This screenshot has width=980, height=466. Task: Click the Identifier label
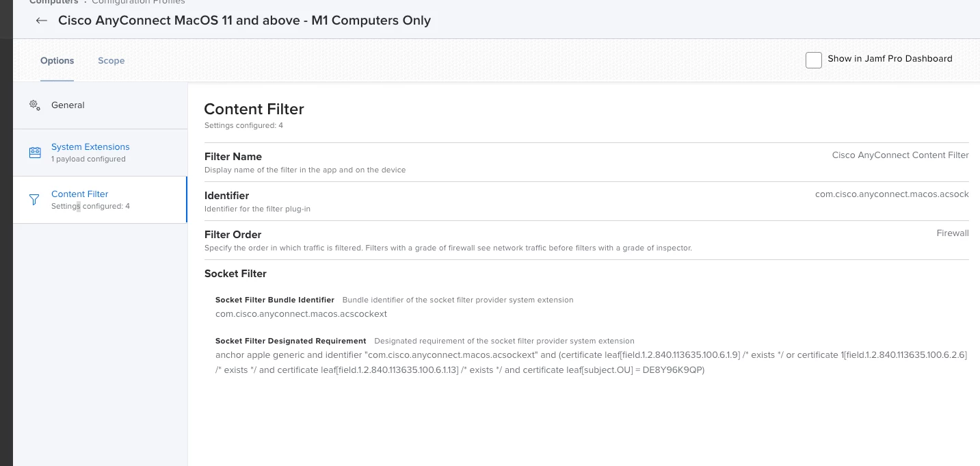pos(226,196)
